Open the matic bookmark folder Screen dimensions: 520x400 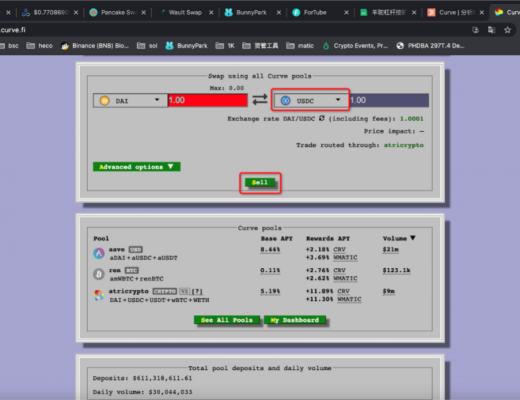coord(300,46)
